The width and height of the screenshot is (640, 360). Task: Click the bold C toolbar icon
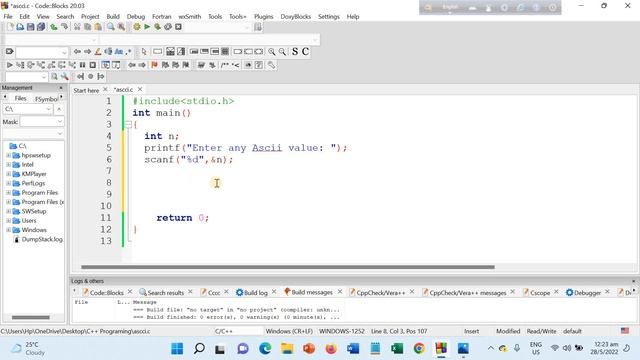pos(305,52)
